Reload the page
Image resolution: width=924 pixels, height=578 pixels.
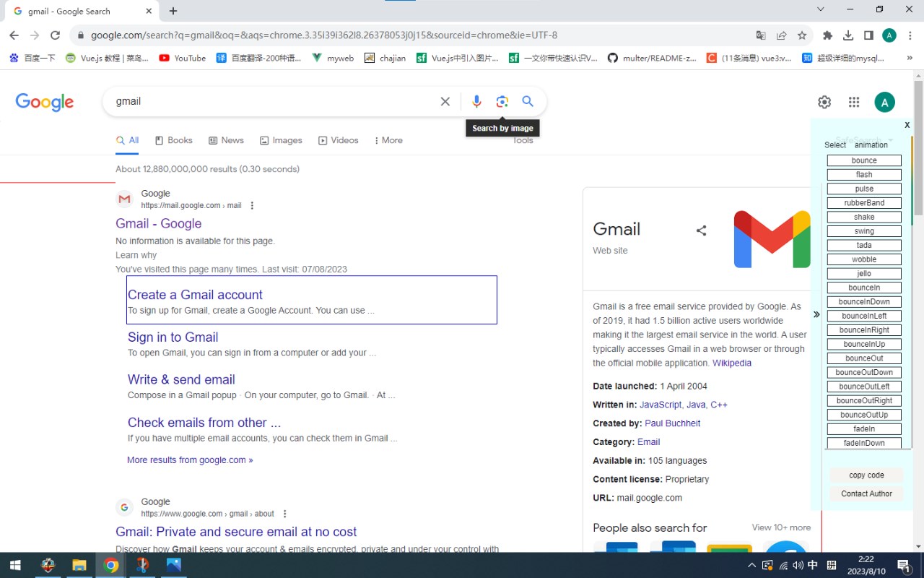(55, 35)
